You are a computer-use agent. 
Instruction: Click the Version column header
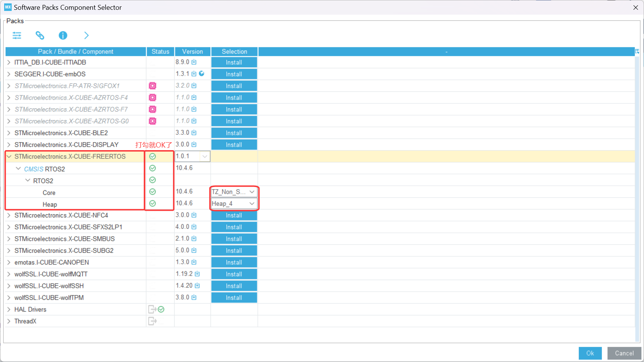[192, 52]
